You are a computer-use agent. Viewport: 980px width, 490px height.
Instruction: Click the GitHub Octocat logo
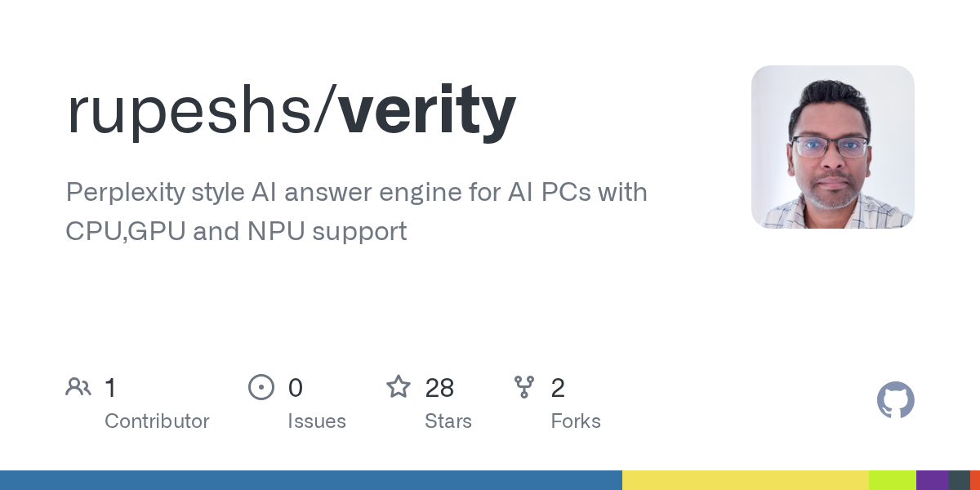point(895,400)
